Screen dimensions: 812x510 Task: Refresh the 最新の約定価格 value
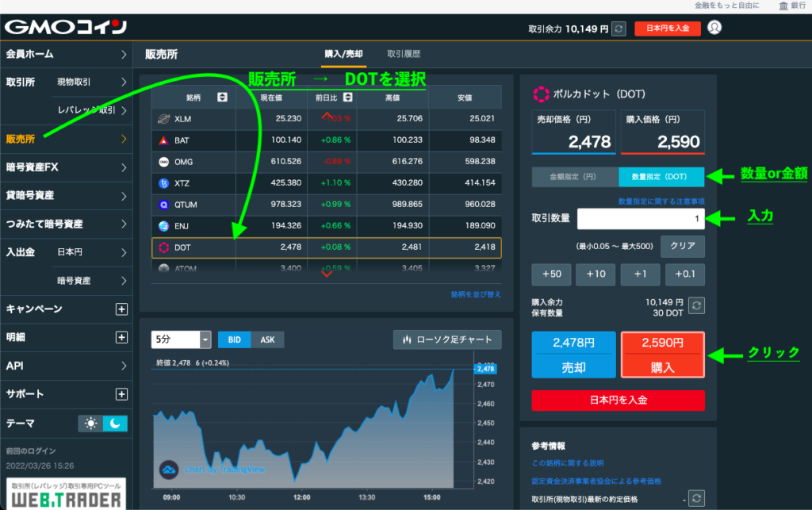[696, 499]
